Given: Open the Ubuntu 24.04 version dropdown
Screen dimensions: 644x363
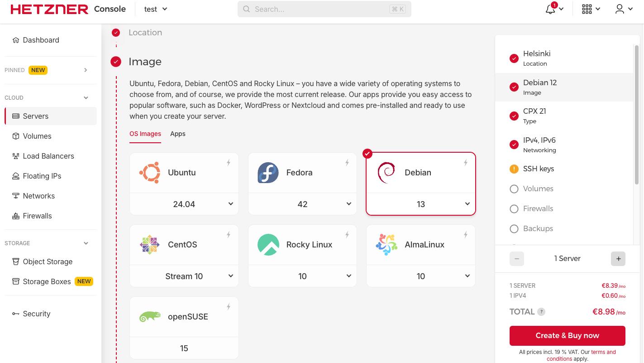Looking at the screenshot, I should coord(184,204).
